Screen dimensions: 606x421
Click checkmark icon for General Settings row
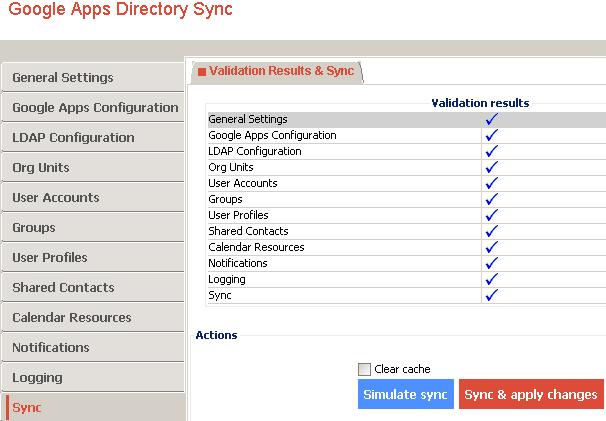[492, 119]
